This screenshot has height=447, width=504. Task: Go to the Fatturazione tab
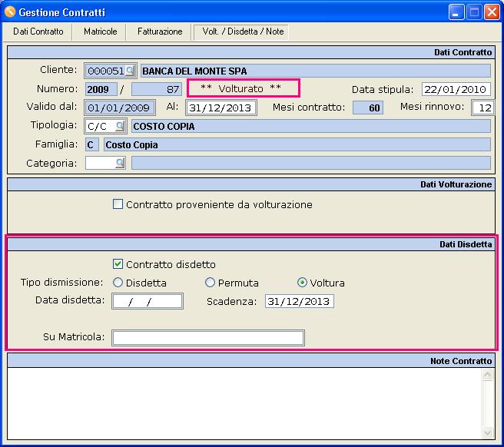(160, 31)
